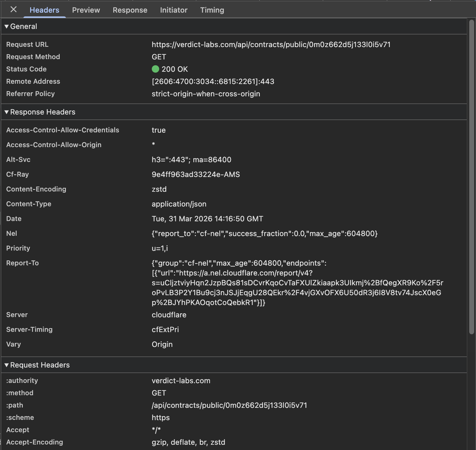This screenshot has height=450, width=476.
Task: Close the network request details panel
Action: [x=13, y=10]
